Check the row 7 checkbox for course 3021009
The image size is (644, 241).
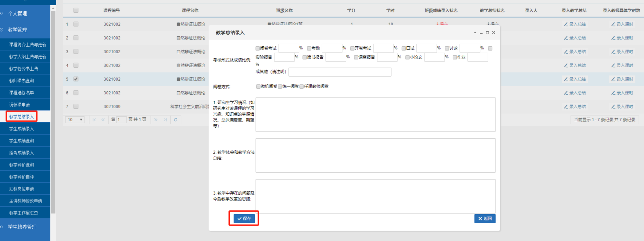76,106
